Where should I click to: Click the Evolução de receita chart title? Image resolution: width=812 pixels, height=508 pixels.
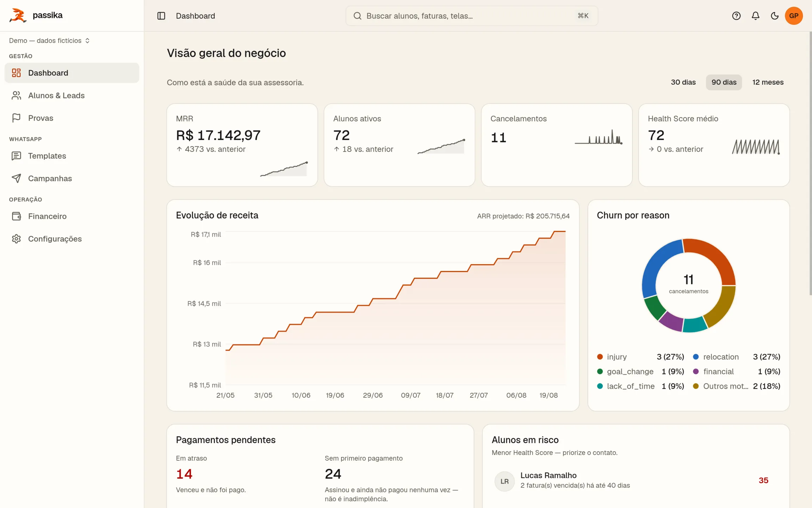point(217,215)
